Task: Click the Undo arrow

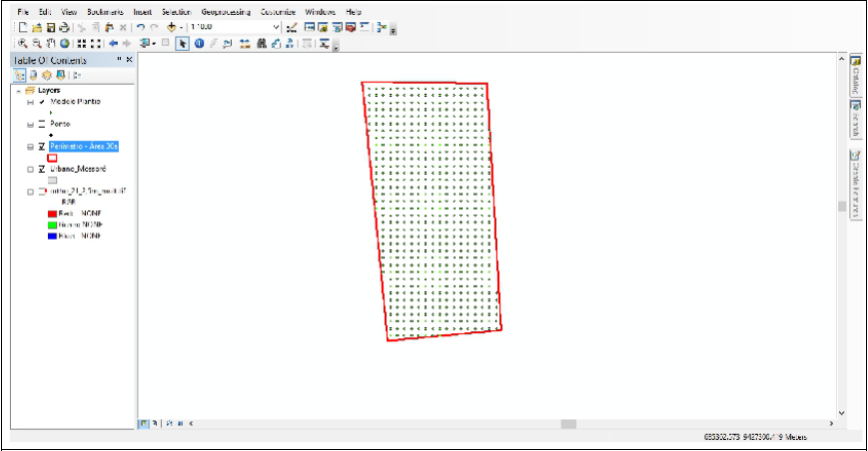Action: (140, 28)
